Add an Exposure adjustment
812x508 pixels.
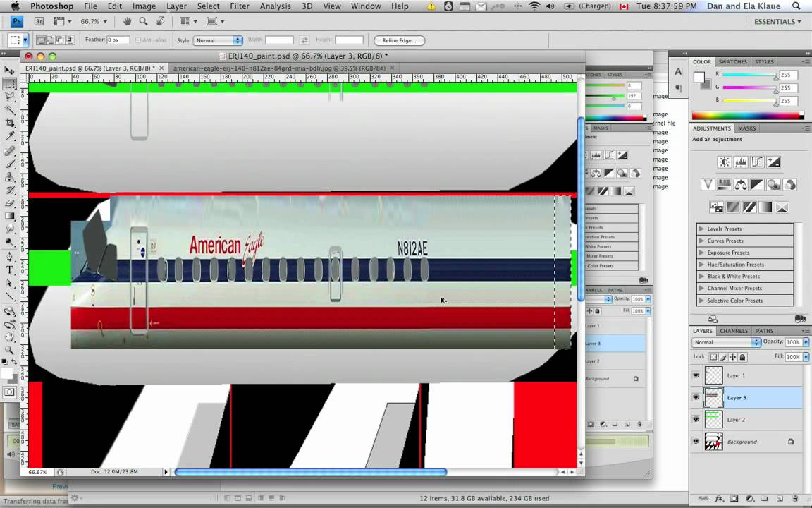[x=774, y=162]
